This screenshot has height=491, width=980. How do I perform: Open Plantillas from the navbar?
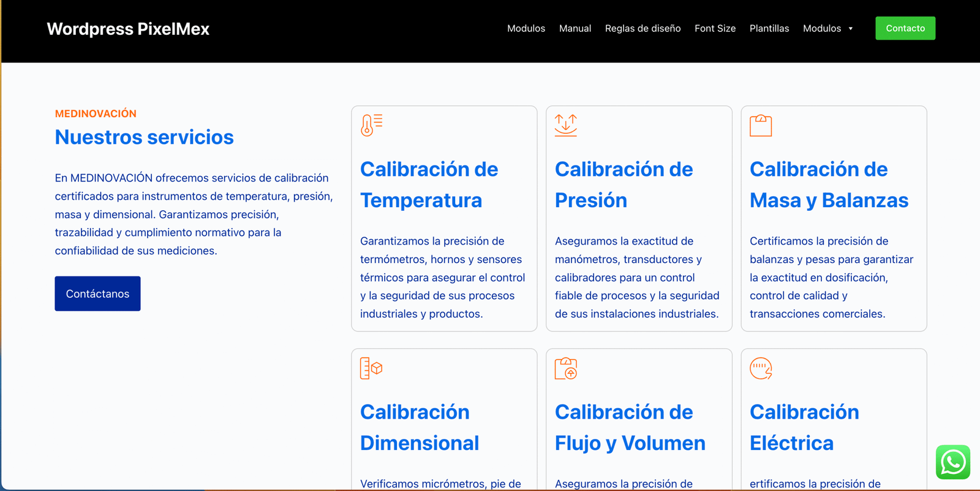coord(769,29)
